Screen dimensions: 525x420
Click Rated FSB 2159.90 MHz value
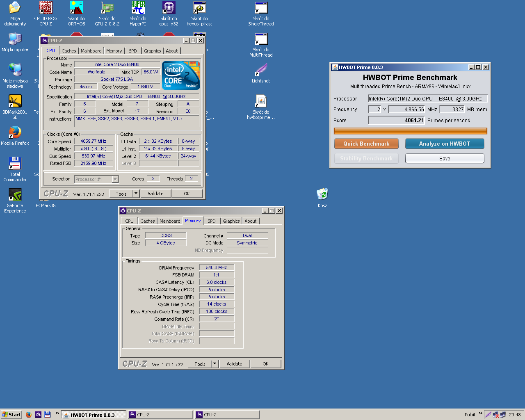tap(94, 163)
